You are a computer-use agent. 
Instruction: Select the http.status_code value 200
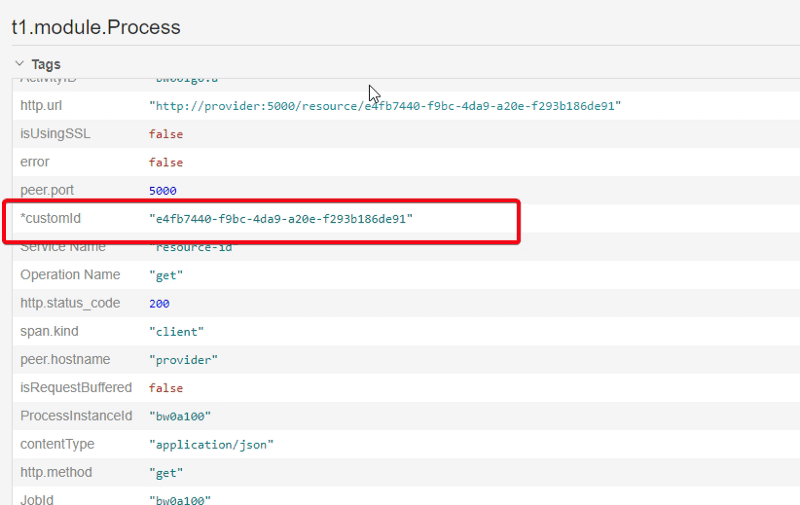tap(159, 302)
